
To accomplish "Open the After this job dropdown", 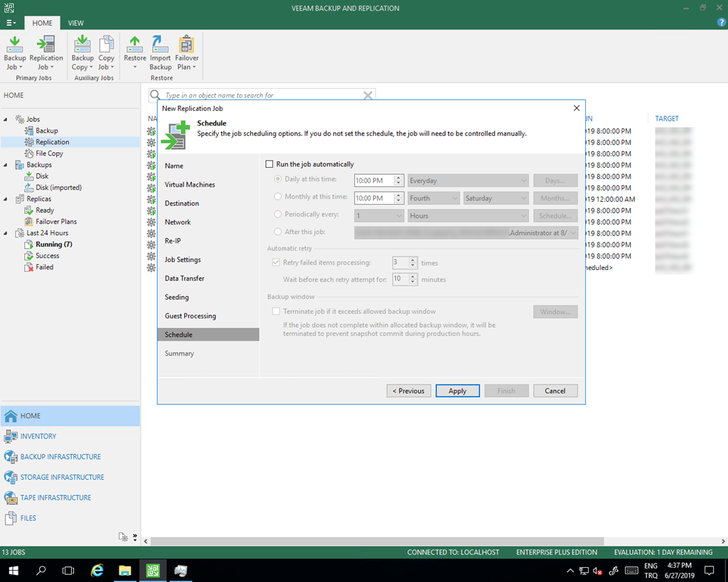I will coord(466,233).
